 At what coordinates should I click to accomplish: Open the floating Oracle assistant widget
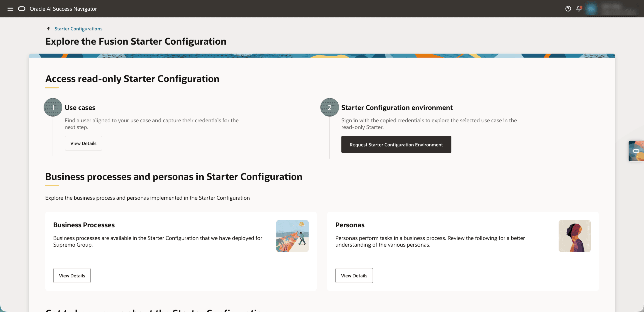(636, 151)
